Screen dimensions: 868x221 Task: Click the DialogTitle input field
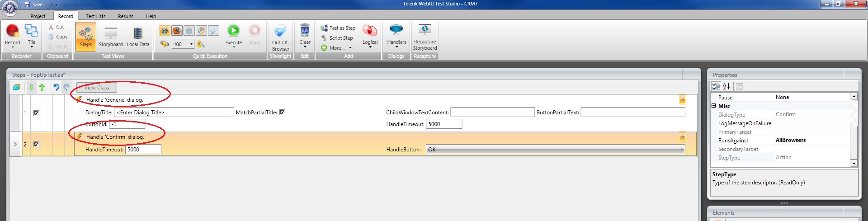(174, 112)
